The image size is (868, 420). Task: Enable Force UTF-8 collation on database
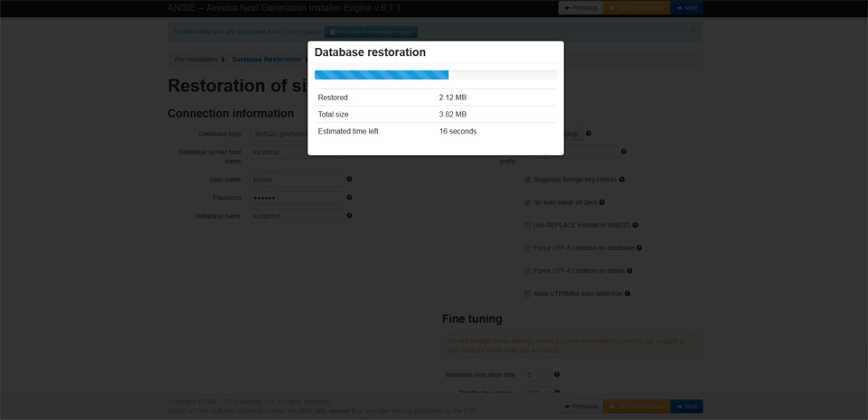click(527, 248)
